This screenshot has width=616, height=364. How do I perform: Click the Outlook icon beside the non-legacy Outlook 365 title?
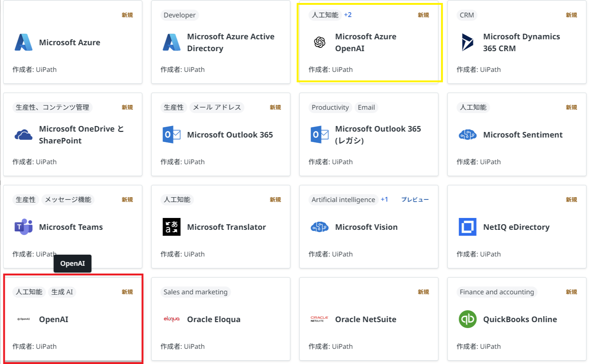(171, 135)
